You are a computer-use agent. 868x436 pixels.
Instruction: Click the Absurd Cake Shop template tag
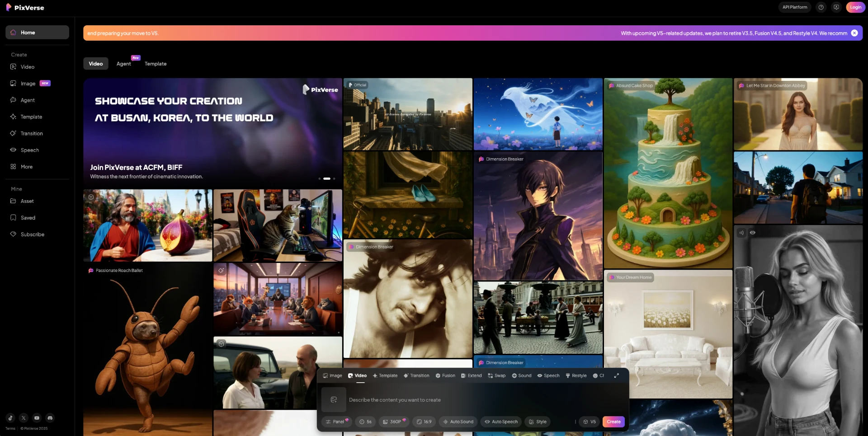tap(631, 85)
